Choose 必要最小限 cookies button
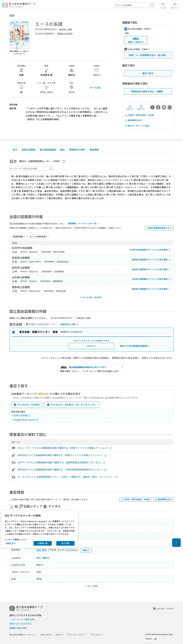 (x=42, y=543)
